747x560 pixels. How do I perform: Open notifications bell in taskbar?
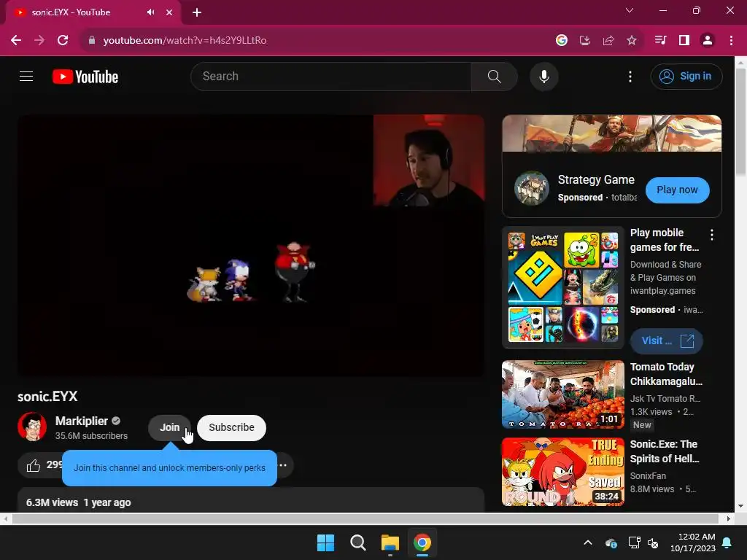click(727, 542)
